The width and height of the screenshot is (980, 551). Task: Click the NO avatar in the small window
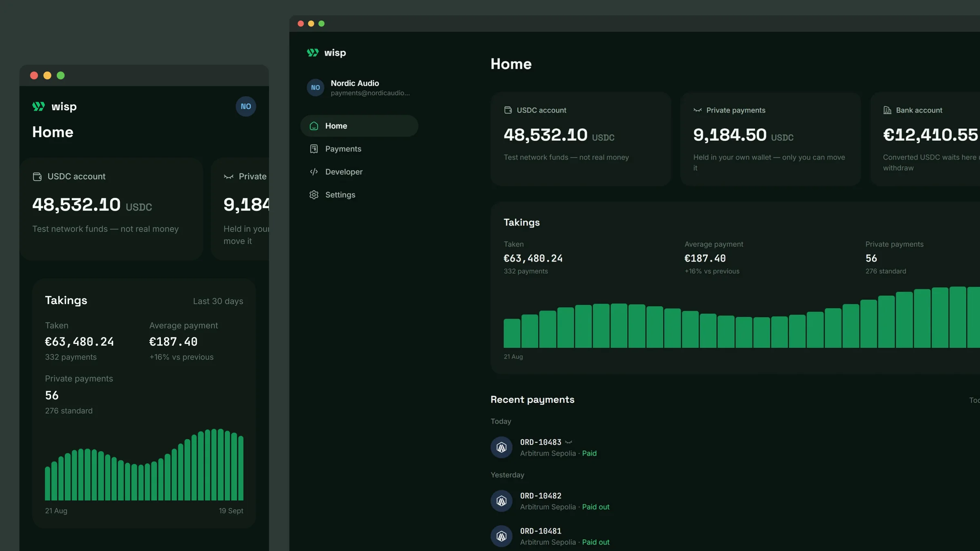tap(246, 107)
